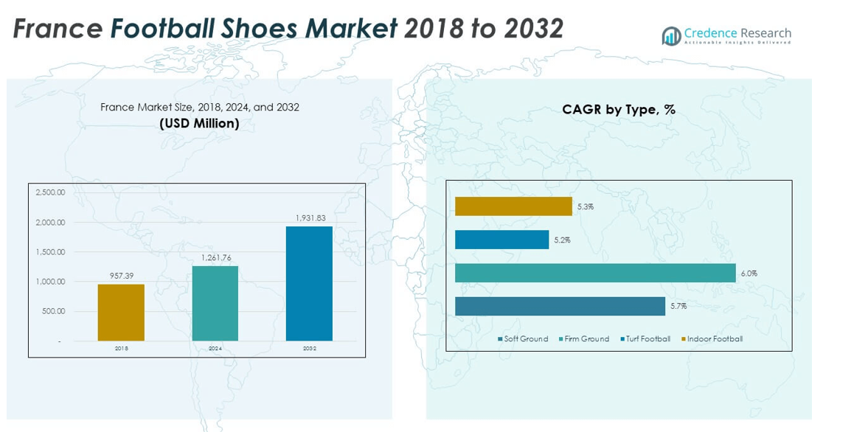868x432 pixels.
Task: Click the 1,261.76 data label
Action: click(215, 257)
